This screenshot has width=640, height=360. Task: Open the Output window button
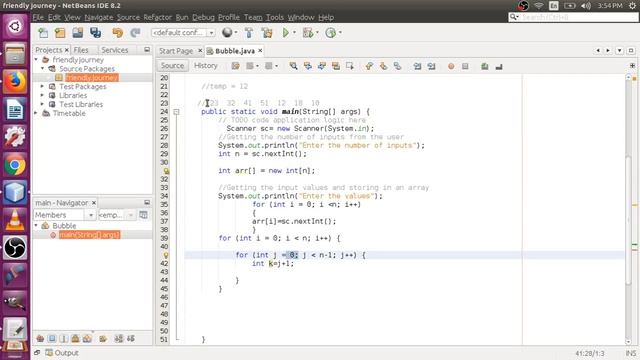62,353
